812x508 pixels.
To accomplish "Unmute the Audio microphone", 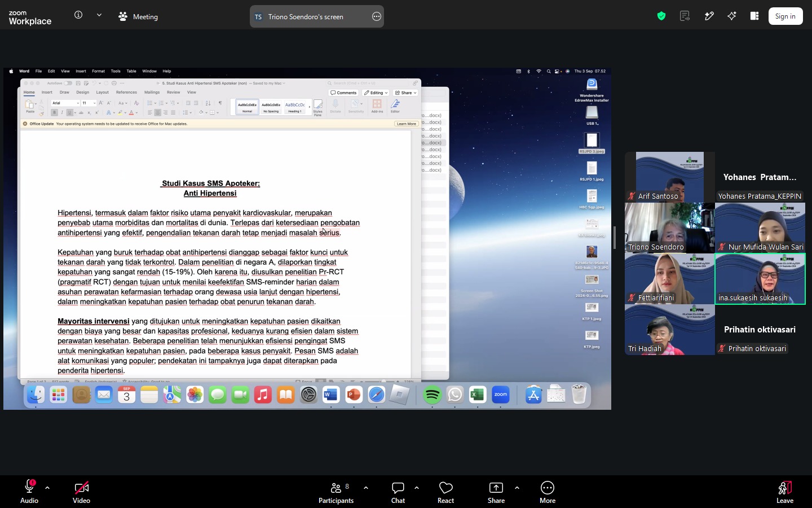I will point(29,492).
